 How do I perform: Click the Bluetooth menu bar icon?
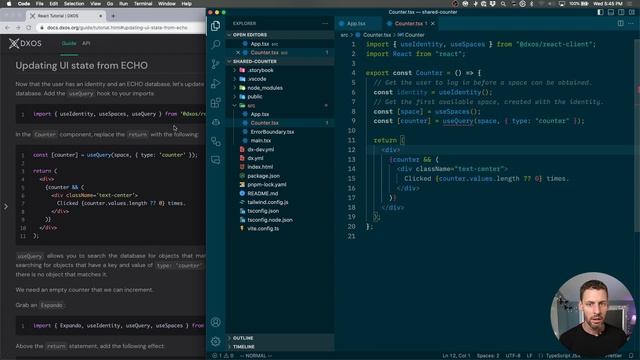click(x=531, y=4)
